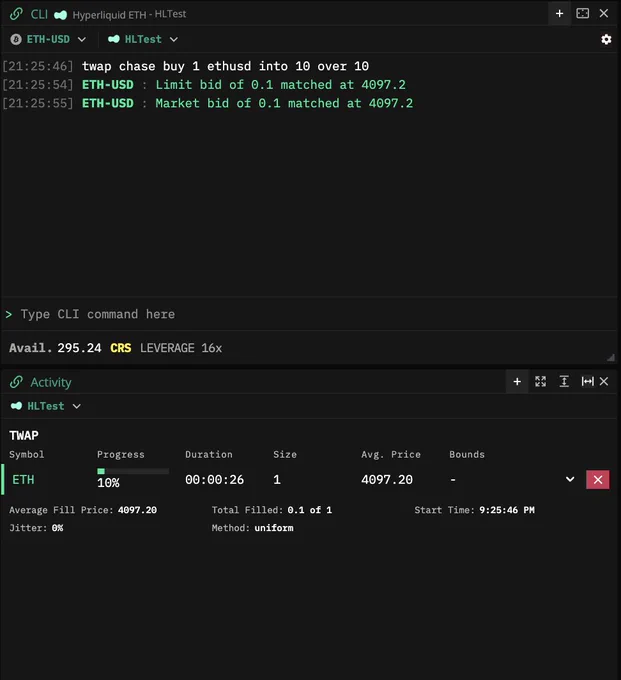621x680 pixels.
Task: Click the ETH-USD coin icon
Action: 16,39
